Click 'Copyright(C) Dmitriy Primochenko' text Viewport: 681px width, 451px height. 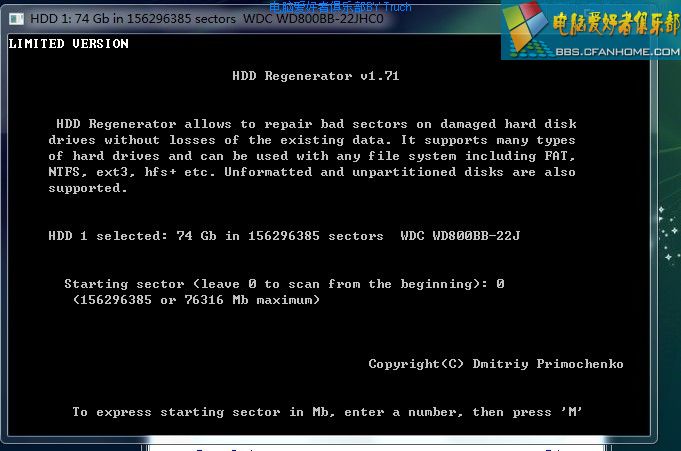click(x=496, y=364)
